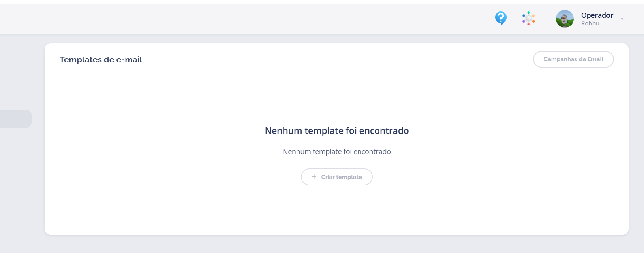Click the "Operador" user name text
Image resolution: width=644 pixels, height=253 pixels.
click(597, 15)
